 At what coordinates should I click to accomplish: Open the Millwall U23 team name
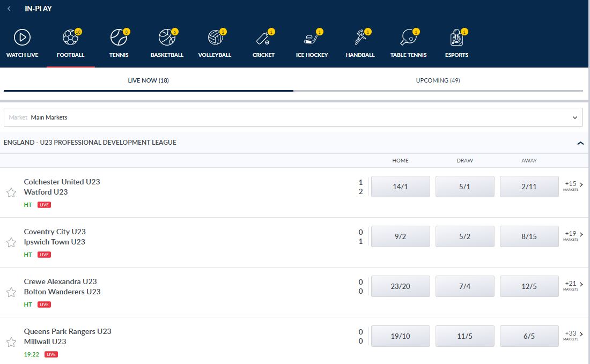pos(45,341)
